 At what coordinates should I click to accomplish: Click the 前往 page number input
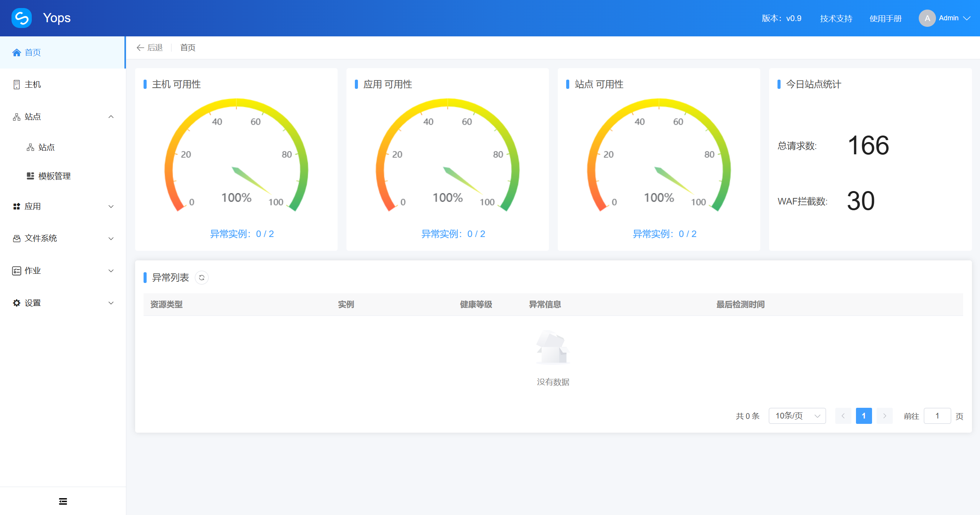[937, 416]
